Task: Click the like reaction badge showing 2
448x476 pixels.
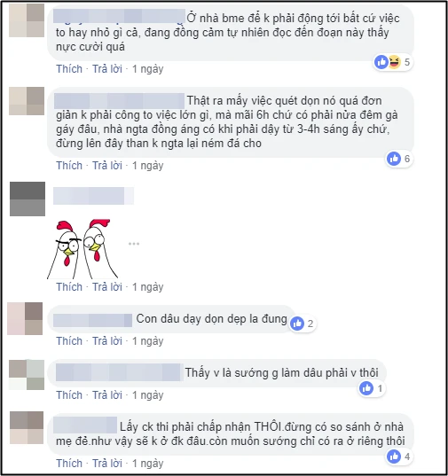Action: (x=302, y=324)
